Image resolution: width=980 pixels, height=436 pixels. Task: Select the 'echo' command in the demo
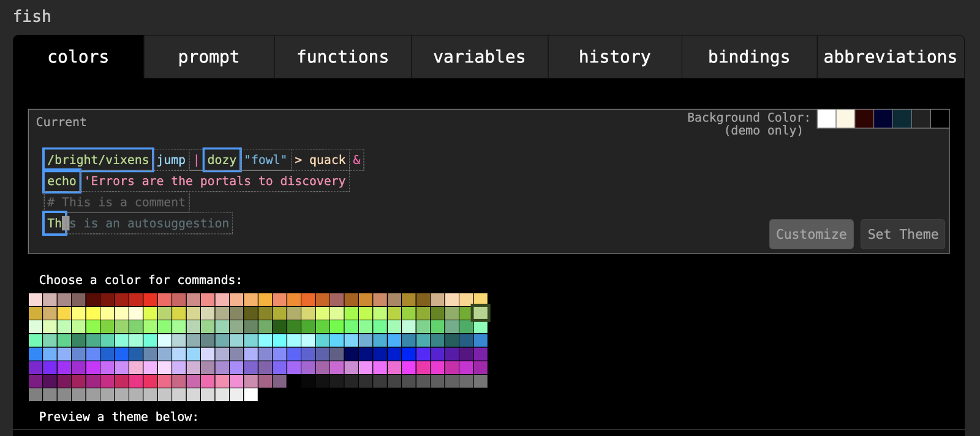coord(62,181)
